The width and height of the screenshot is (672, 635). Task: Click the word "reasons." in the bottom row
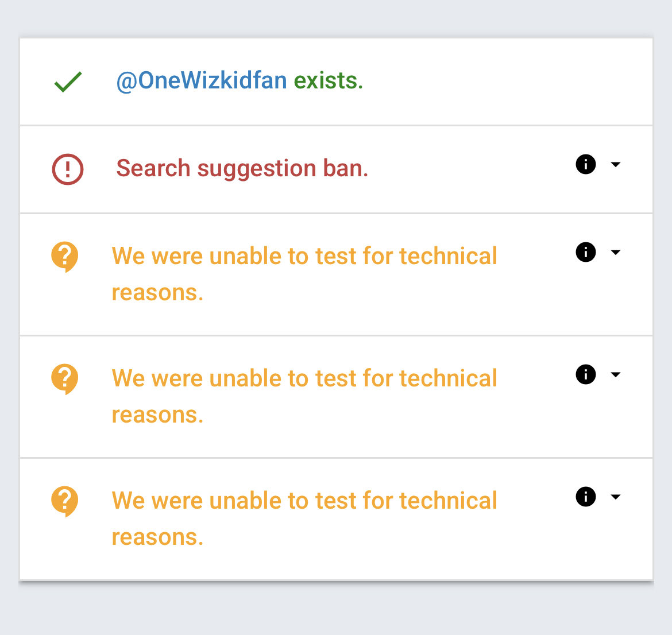pos(157,537)
